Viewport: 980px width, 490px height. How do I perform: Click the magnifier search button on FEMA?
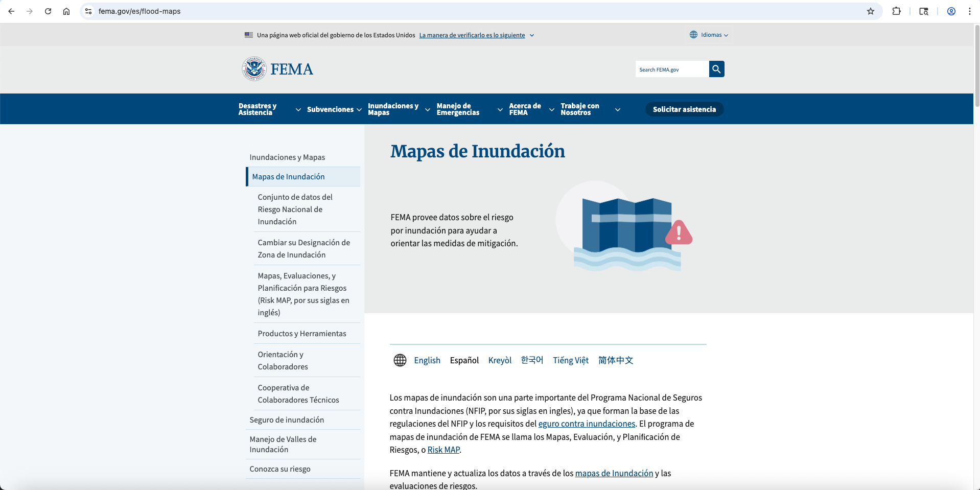point(716,69)
